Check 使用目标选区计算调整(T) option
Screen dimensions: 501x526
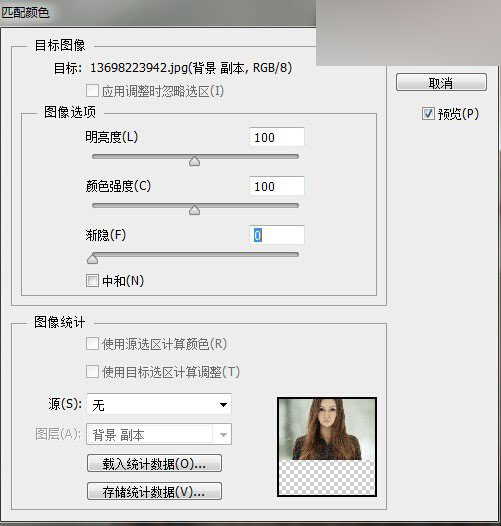pyautogui.click(x=92, y=372)
